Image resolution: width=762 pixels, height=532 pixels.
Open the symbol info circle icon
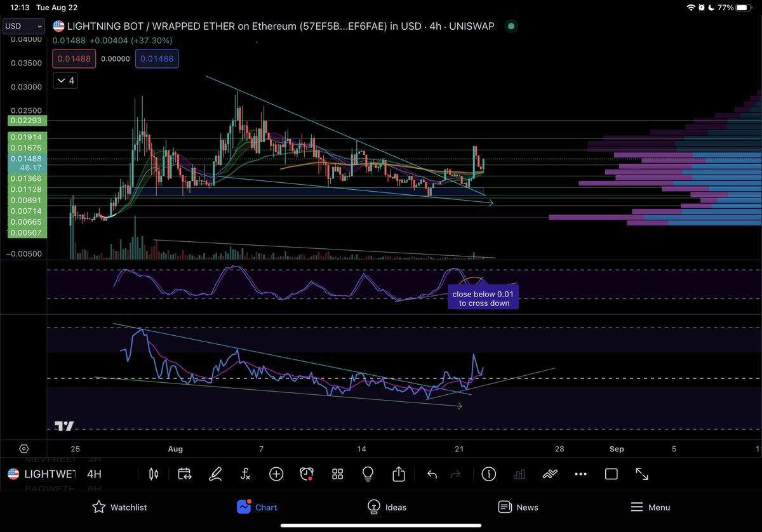pyautogui.click(x=488, y=474)
